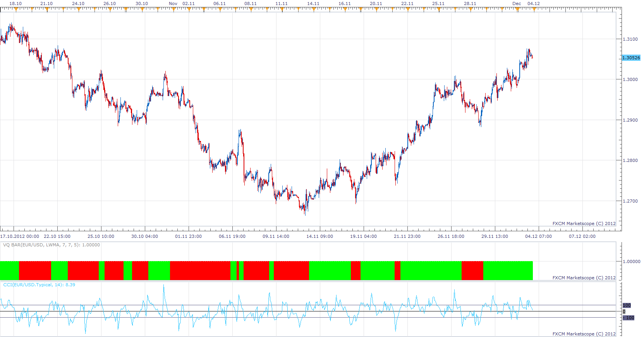Select the orange marker below 24.10
The width and height of the screenshot is (644, 337).
coord(78,9)
